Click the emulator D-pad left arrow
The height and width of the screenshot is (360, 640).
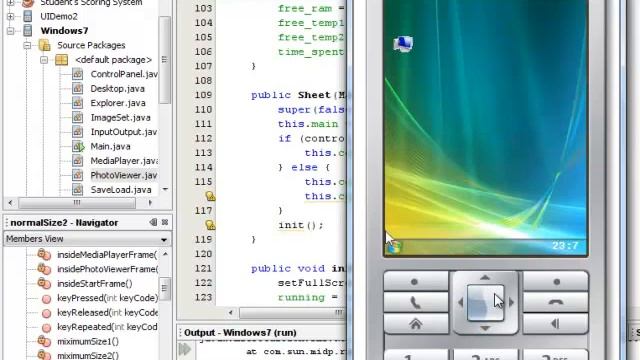(x=460, y=302)
